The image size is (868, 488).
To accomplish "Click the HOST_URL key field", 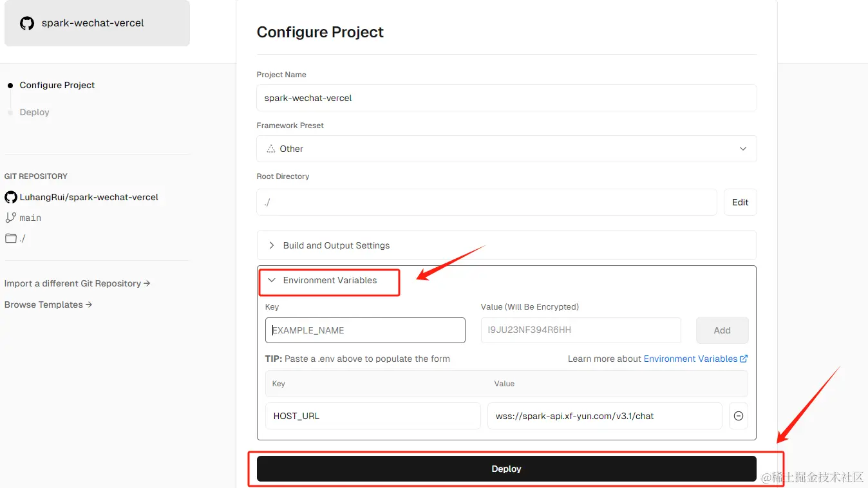I will (x=373, y=416).
